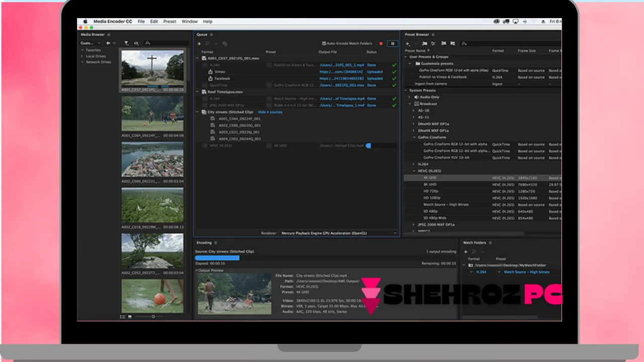
Task: Select A003_C021_0923NJ_001 source row
Action: (239, 132)
